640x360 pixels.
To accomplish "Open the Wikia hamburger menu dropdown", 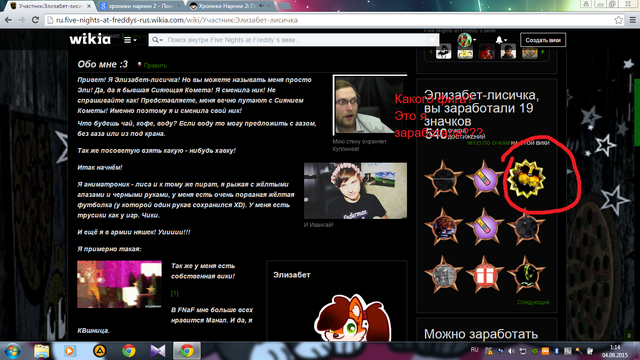I will click(130, 40).
